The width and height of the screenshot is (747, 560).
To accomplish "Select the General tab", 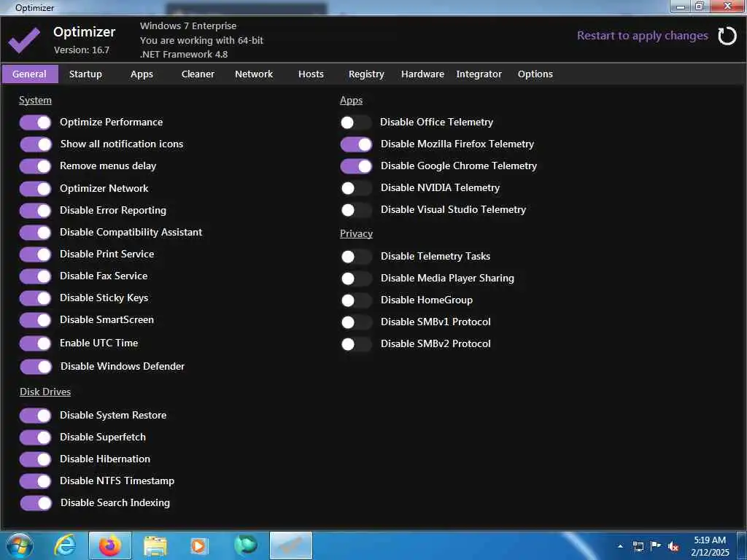I will click(x=30, y=74).
